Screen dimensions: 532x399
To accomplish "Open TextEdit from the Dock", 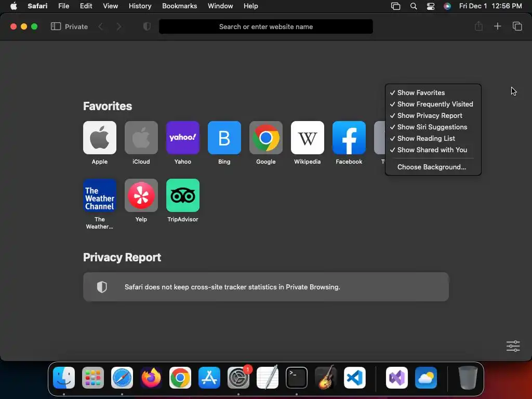I will (x=268, y=378).
